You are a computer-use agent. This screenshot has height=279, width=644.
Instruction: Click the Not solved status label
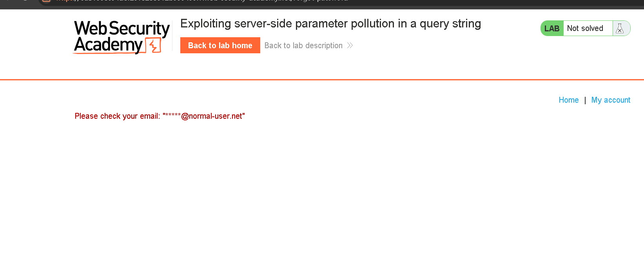[585, 28]
